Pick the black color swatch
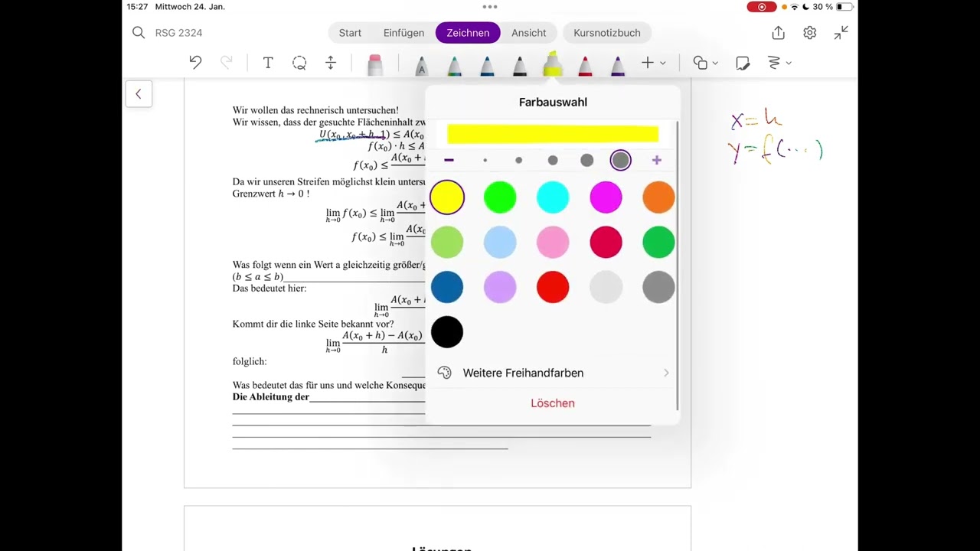This screenshot has height=551, width=980. [447, 332]
